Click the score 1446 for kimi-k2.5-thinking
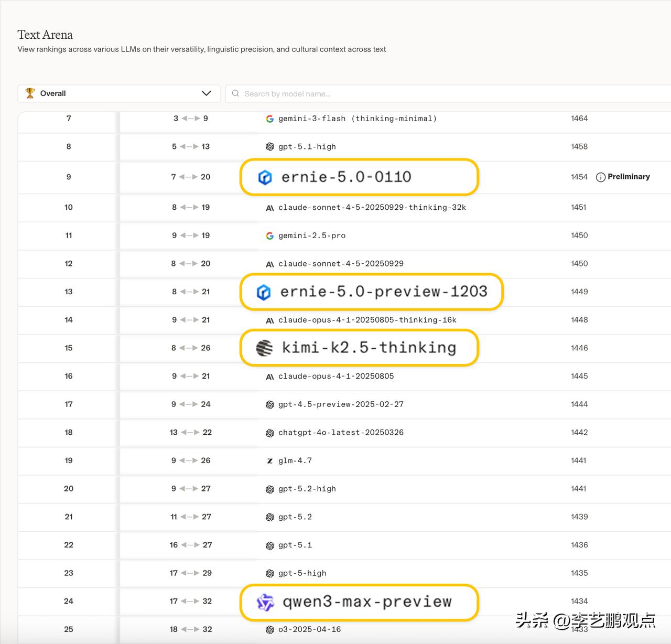 (579, 348)
